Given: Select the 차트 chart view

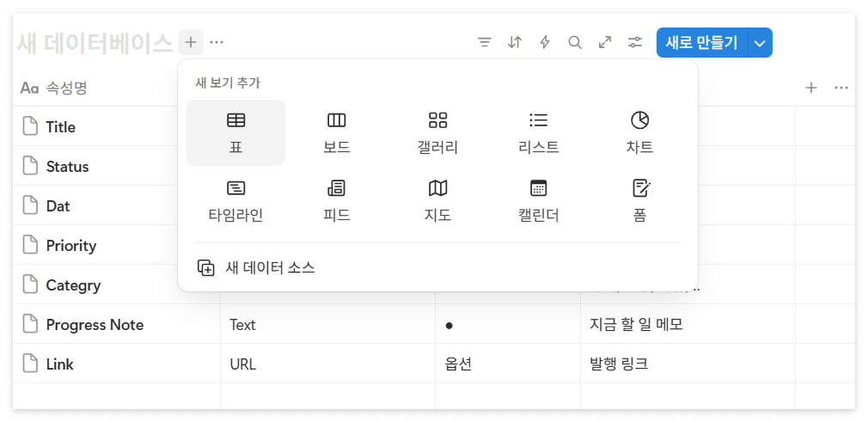Looking at the screenshot, I should [640, 132].
